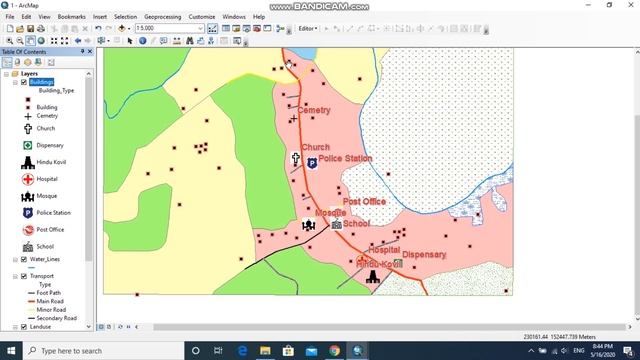Open the File menu
This screenshot has height=360, width=640.
10,17
